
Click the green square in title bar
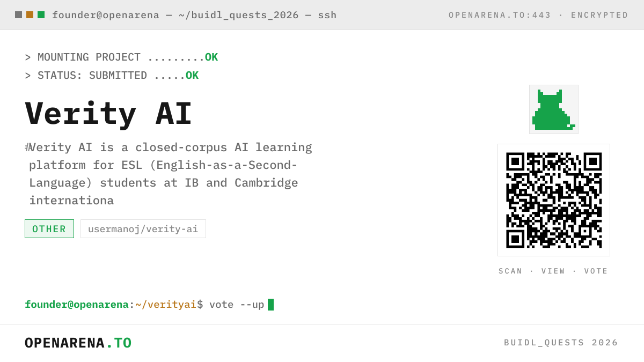41,15
